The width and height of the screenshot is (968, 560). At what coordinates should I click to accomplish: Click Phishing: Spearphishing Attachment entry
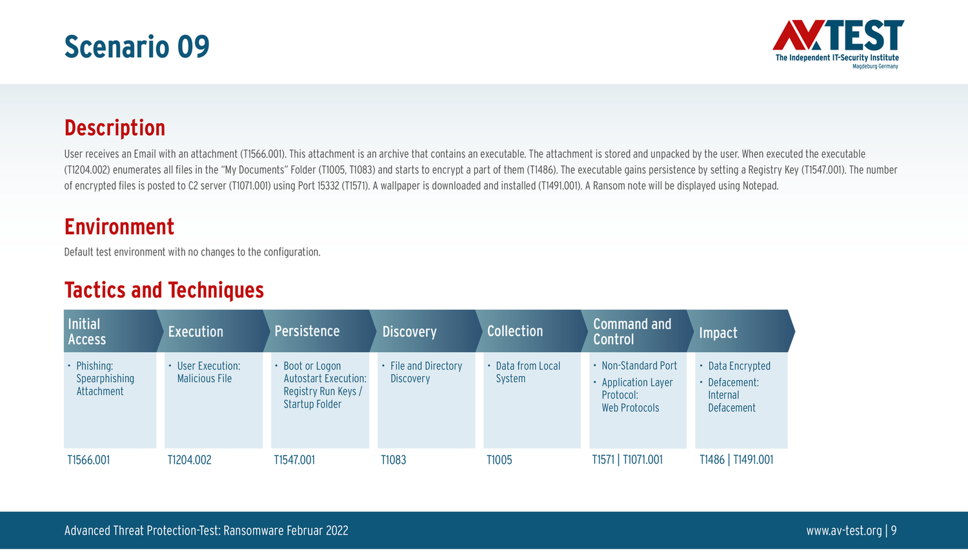[105, 379]
